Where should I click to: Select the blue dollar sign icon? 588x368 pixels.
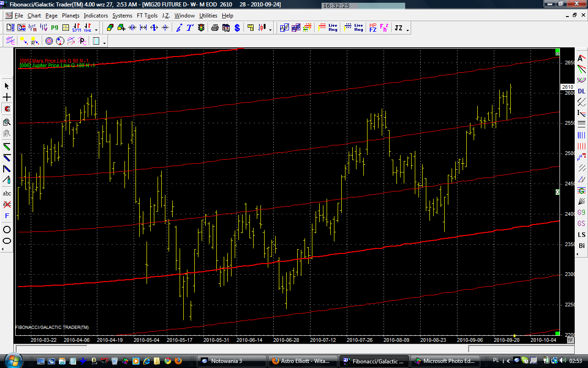point(237,28)
